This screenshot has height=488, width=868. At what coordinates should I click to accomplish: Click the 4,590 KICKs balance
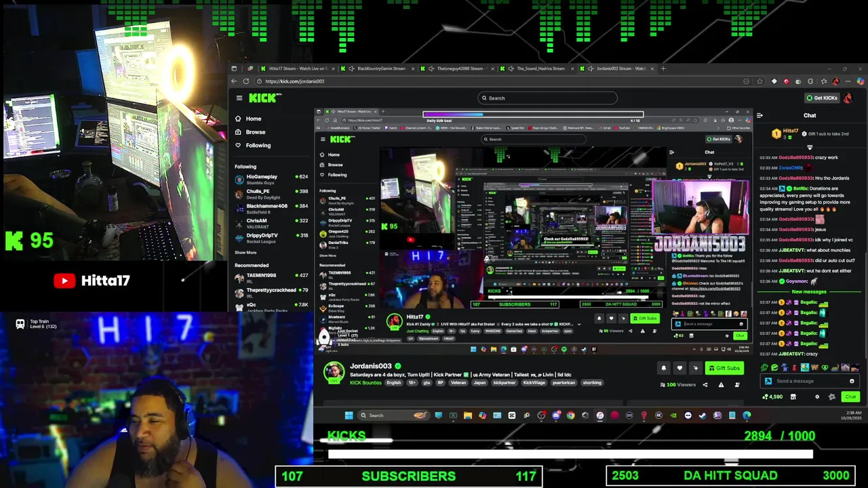773,397
